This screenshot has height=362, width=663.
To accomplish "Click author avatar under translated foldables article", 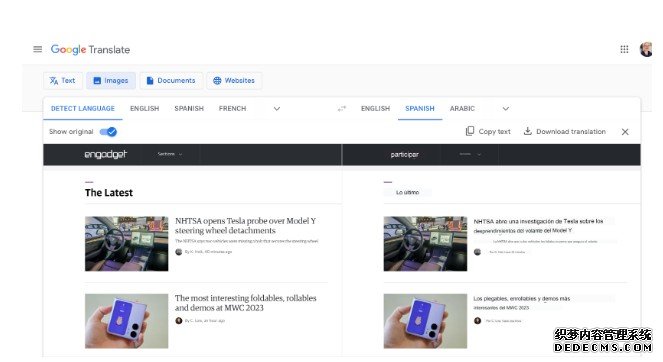I will point(477,321).
